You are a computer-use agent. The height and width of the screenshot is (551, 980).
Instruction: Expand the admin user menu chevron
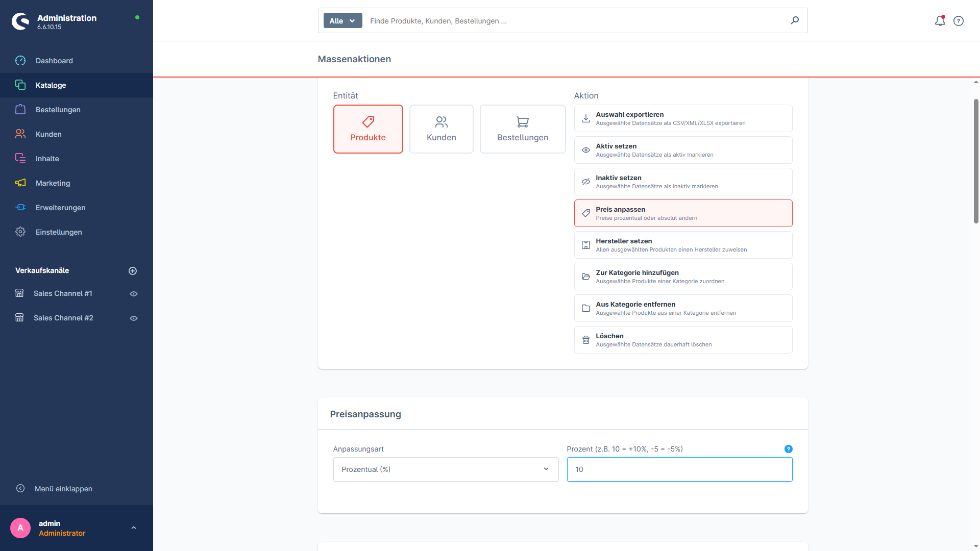tap(134, 528)
